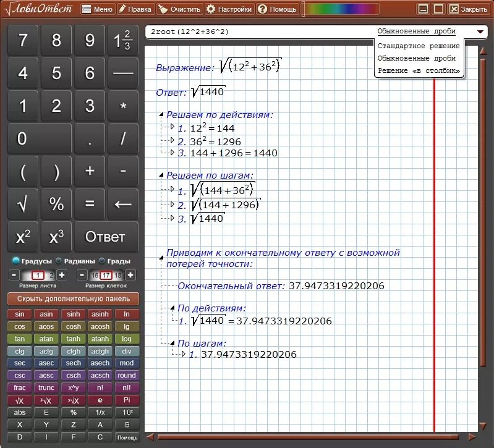494x448 pixels.
Task: Click the sin function button
Action: coord(20,314)
